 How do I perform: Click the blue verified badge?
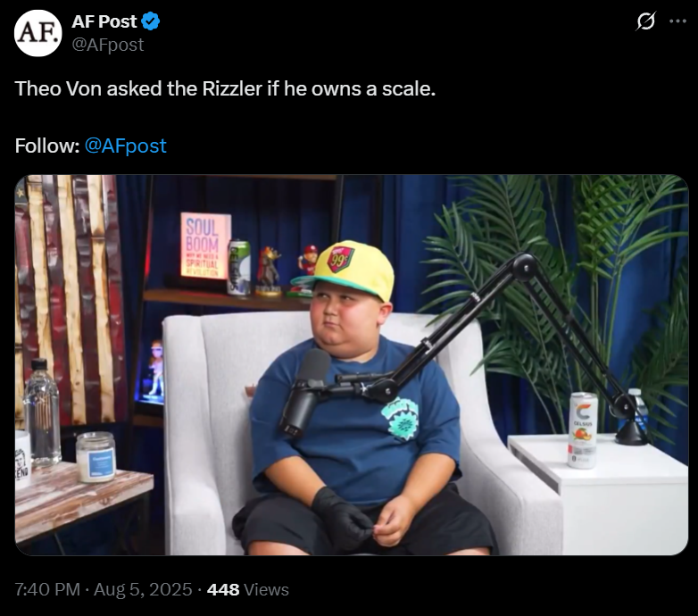151,21
